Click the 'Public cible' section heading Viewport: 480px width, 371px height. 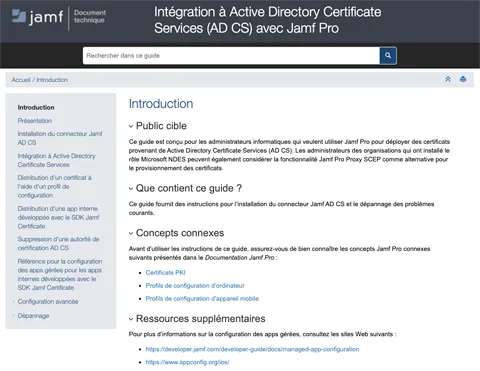coord(161,126)
